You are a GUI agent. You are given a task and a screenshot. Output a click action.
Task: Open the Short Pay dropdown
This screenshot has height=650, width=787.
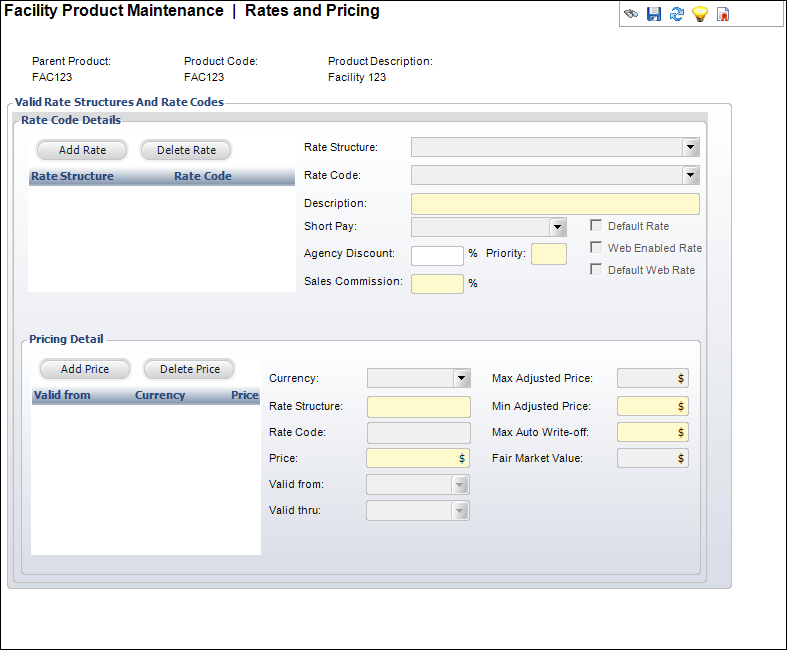point(558,227)
